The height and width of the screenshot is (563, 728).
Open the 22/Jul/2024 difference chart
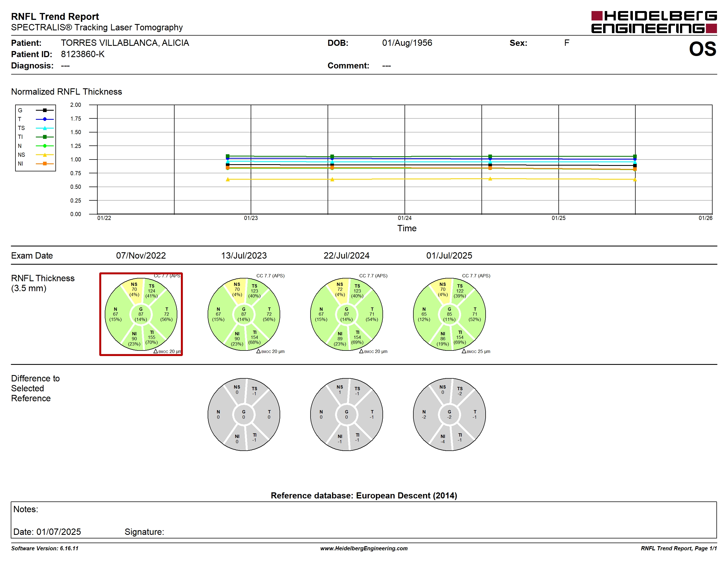[346, 414]
